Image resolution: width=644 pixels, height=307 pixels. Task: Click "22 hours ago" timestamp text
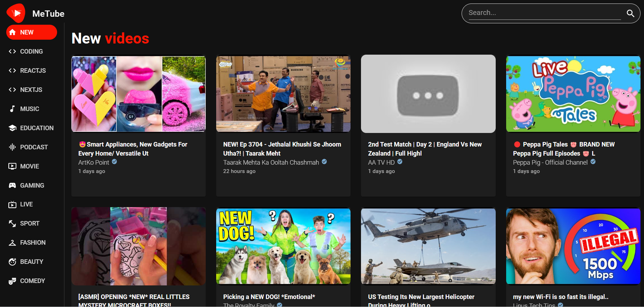[x=239, y=171]
